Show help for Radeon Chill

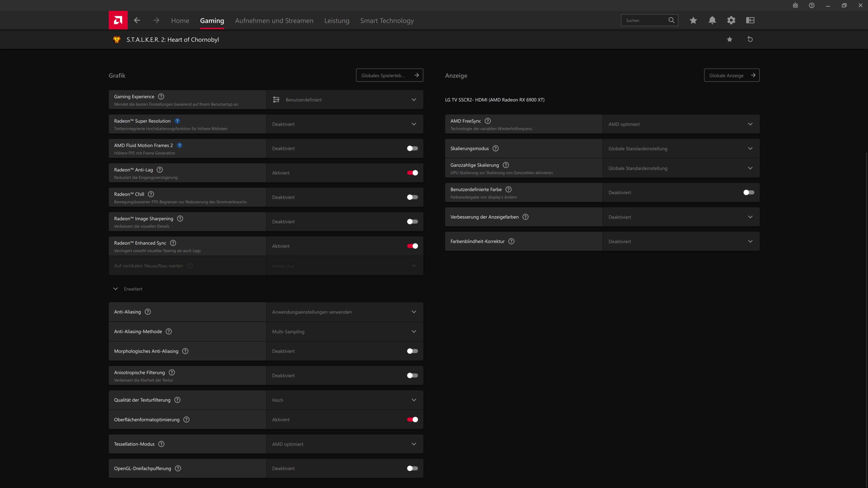(x=151, y=194)
